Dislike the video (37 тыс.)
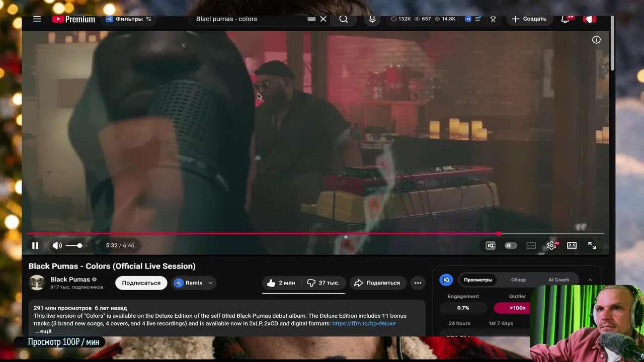This screenshot has width=644, height=362. pos(323,283)
